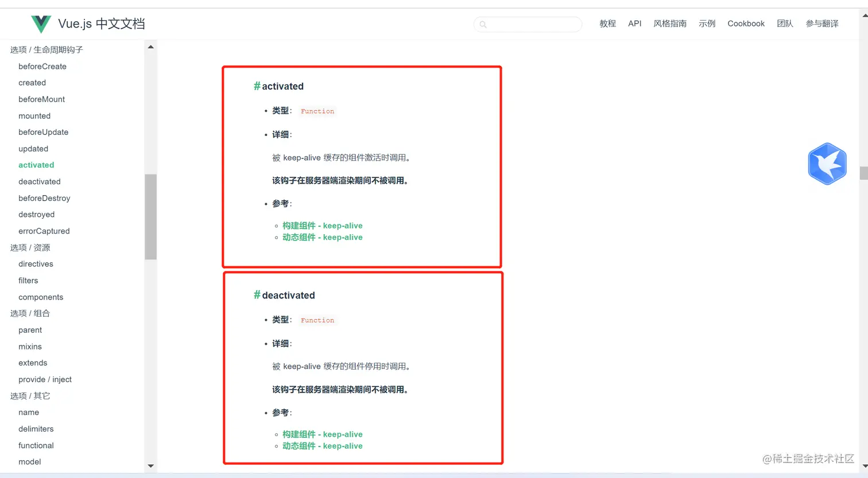Select components in sidebar
Screen dimensions: 868x478
(x=41, y=297)
